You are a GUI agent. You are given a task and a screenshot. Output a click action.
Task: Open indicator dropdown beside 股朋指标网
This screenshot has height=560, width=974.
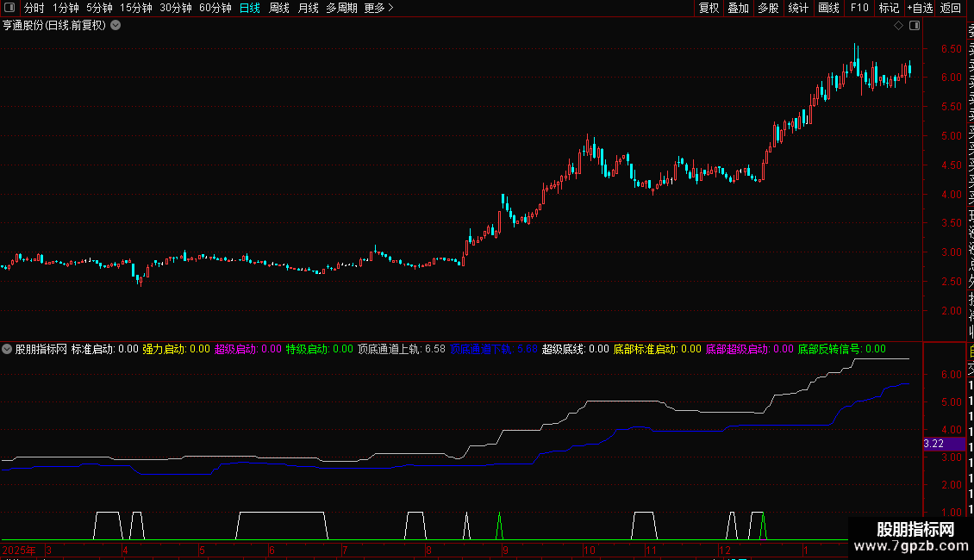click(x=7, y=349)
